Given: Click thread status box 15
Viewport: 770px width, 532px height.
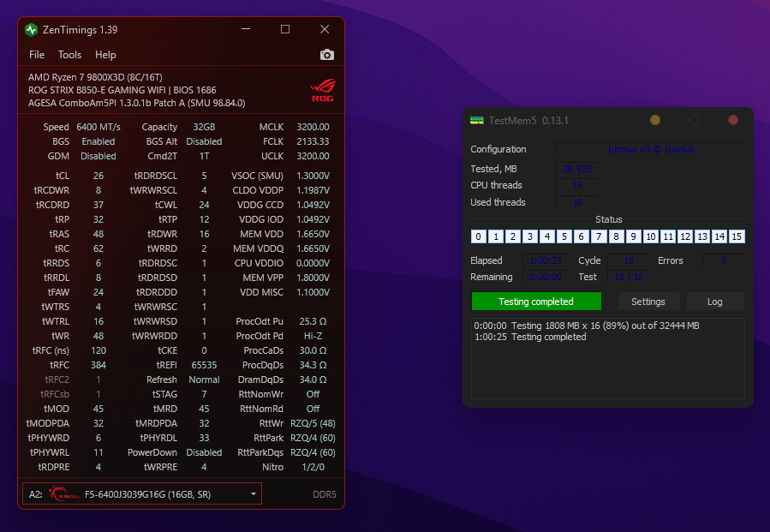Looking at the screenshot, I should click(x=737, y=236).
